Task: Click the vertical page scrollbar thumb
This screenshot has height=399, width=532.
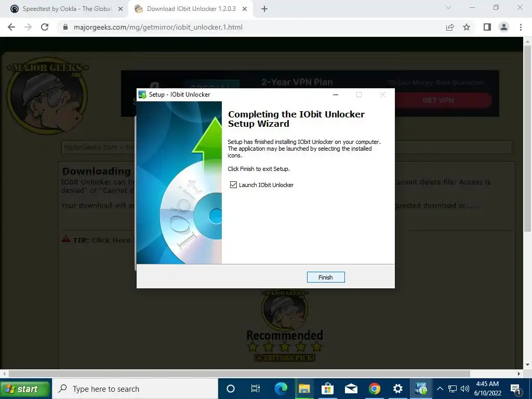Action: pyautogui.click(x=527, y=138)
